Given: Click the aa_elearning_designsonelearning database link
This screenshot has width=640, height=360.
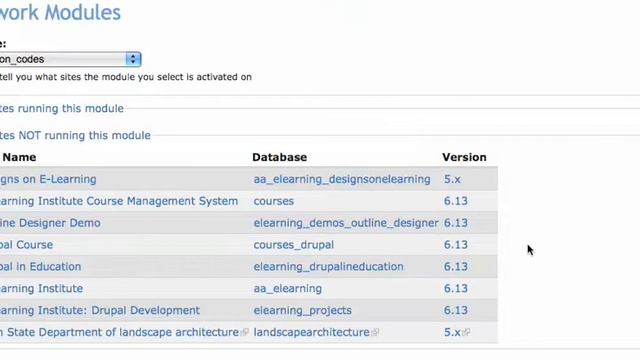Looking at the screenshot, I should tap(342, 179).
